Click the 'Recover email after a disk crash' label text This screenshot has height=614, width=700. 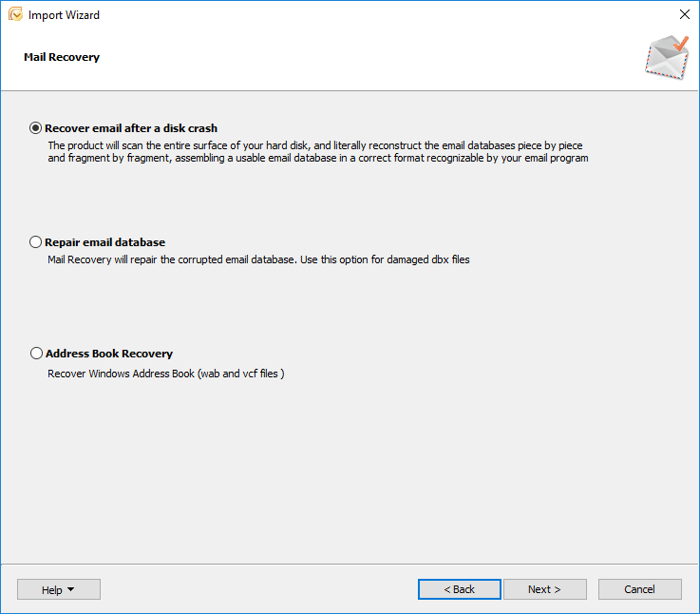tap(131, 128)
